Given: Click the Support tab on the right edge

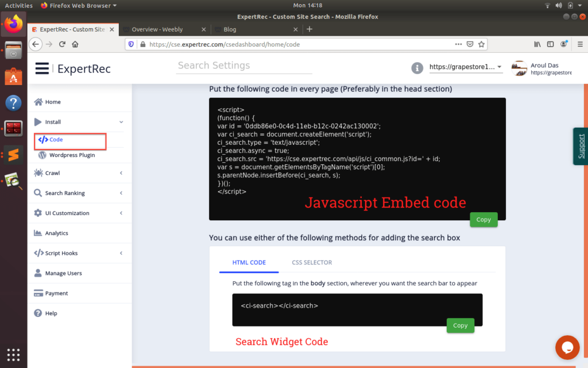Looking at the screenshot, I should pyautogui.click(x=581, y=146).
